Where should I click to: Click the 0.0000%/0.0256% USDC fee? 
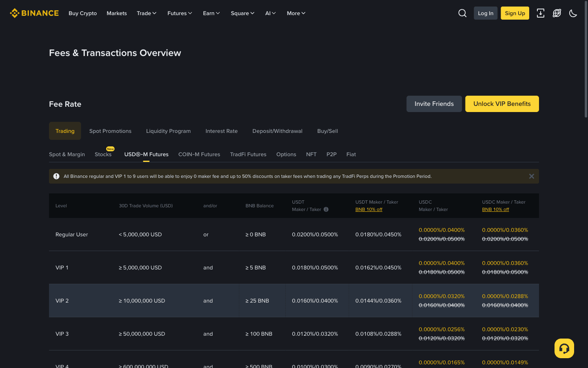coord(441,329)
